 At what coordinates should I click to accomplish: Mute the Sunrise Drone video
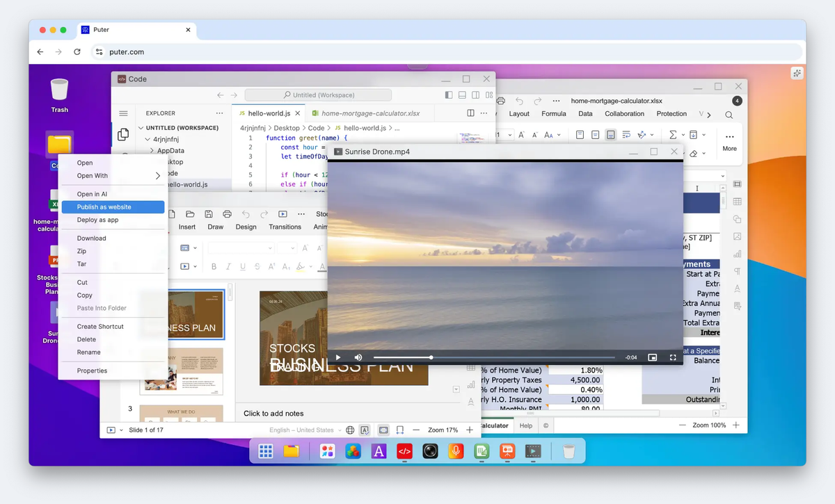click(x=358, y=357)
